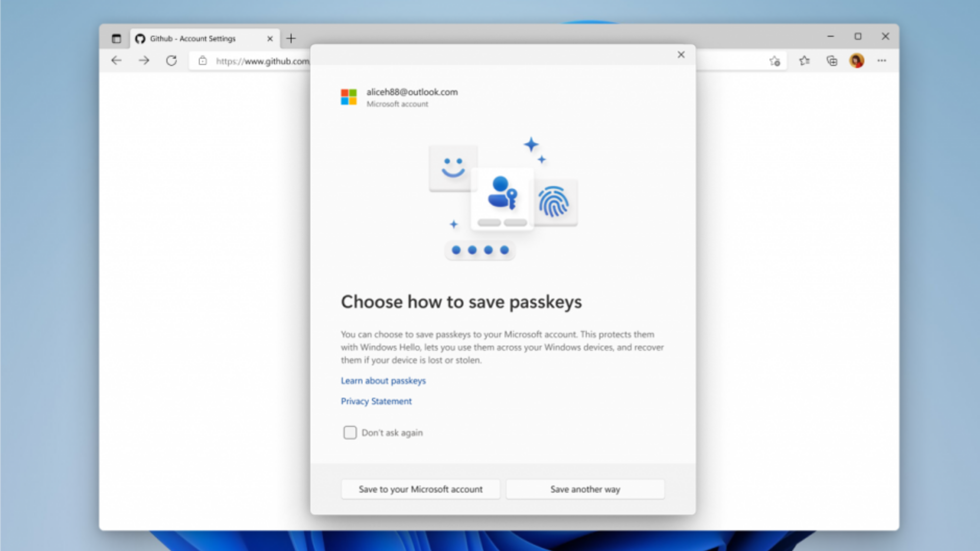Close the passkey dialog
This screenshot has height=551, width=980.
(x=681, y=55)
